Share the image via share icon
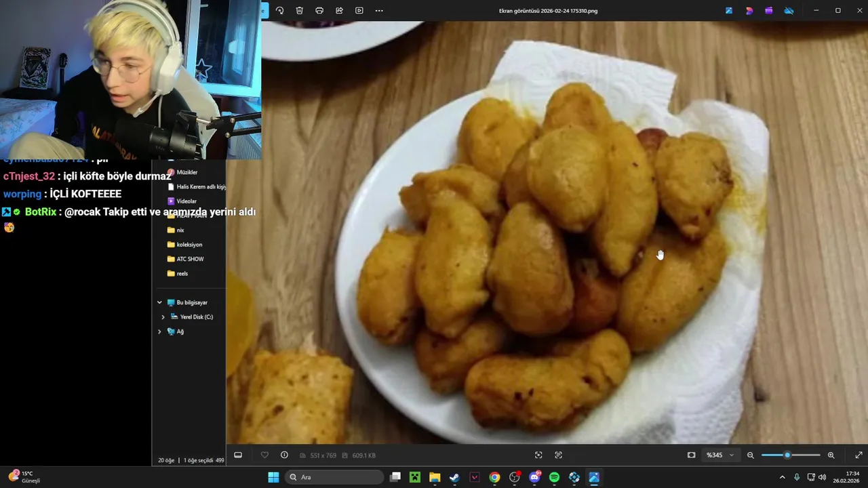The image size is (868, 488). coord(339,10)
